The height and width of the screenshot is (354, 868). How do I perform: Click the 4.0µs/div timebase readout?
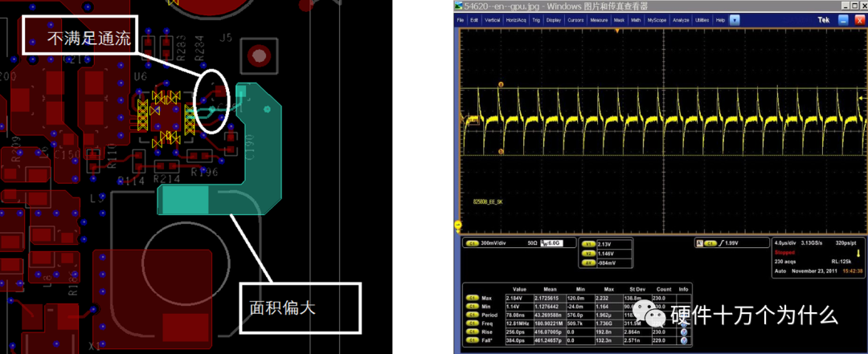(786, 242)
